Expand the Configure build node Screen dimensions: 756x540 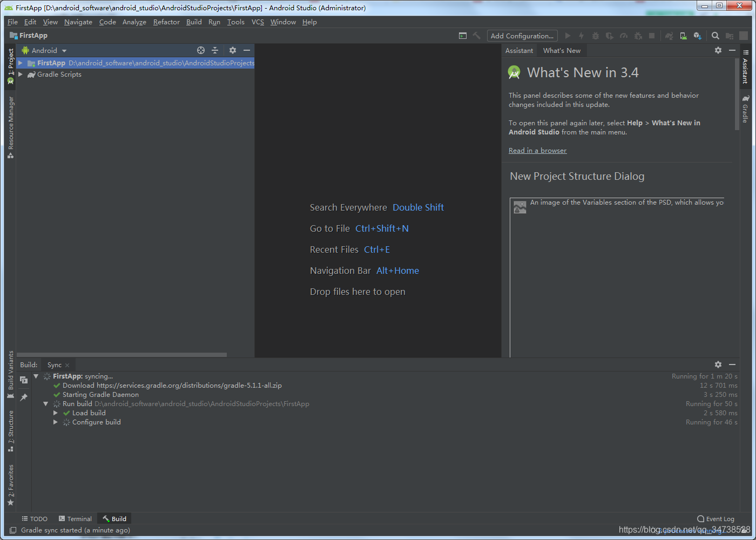coord(56,422)
